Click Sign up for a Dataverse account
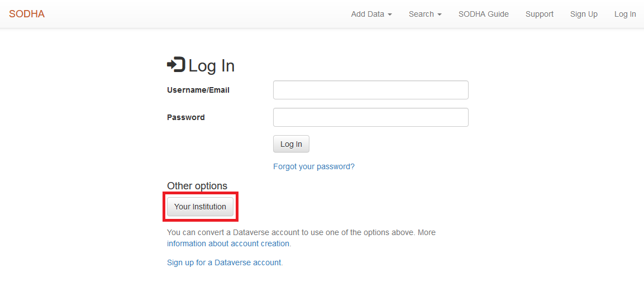 pyautogui.click(x=224, y=262)
